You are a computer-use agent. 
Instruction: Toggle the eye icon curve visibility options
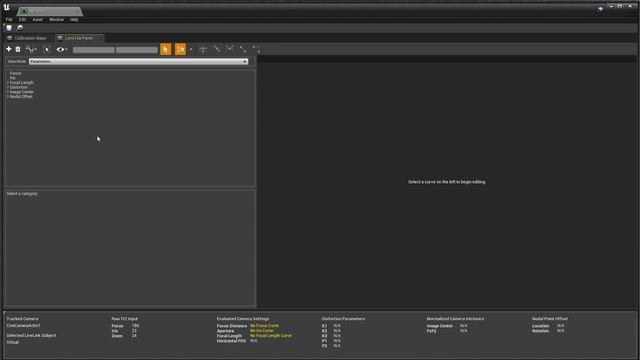(62, 49)
